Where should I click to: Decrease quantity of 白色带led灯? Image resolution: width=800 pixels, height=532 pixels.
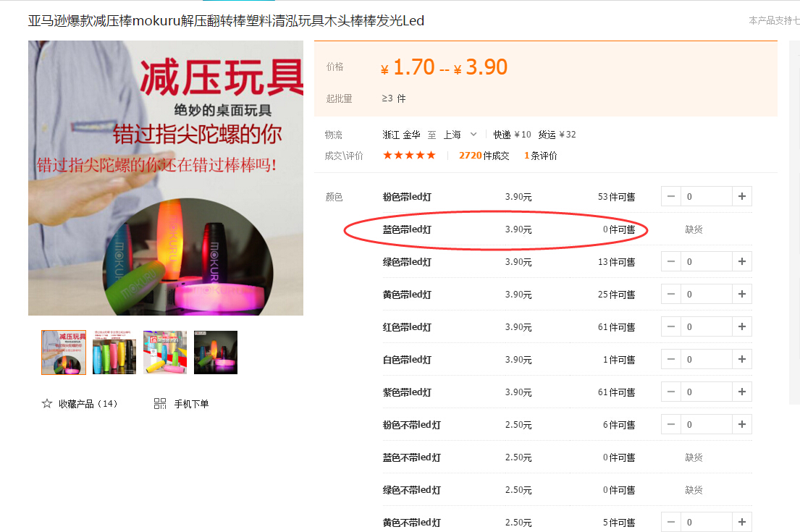671,360
